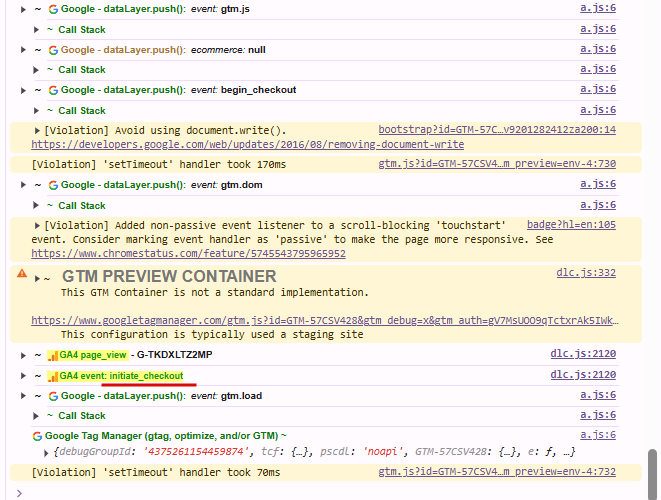Open the removing-document-write developers.google.com link
The image size is (661, 500).
point(247,145)
